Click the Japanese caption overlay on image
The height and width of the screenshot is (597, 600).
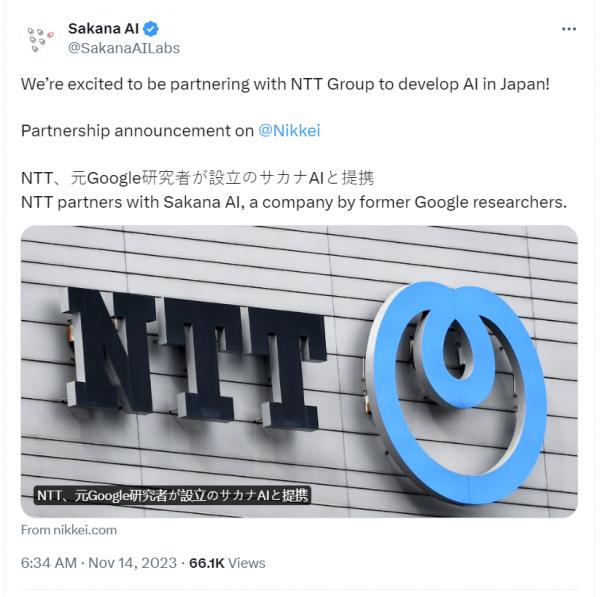point(172,494)
